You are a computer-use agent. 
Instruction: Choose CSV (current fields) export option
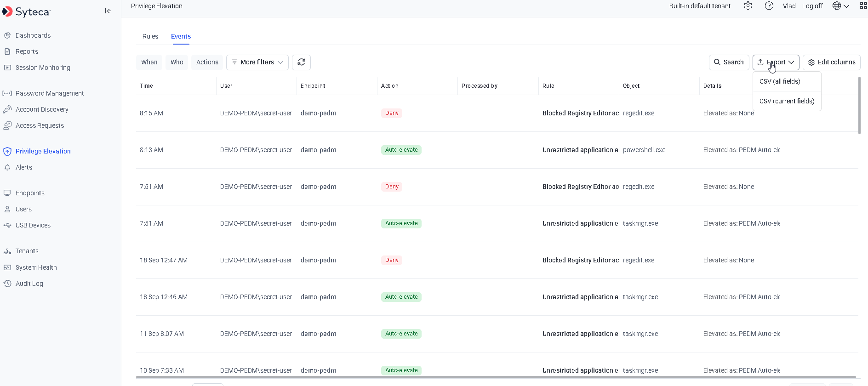point(787,101)
